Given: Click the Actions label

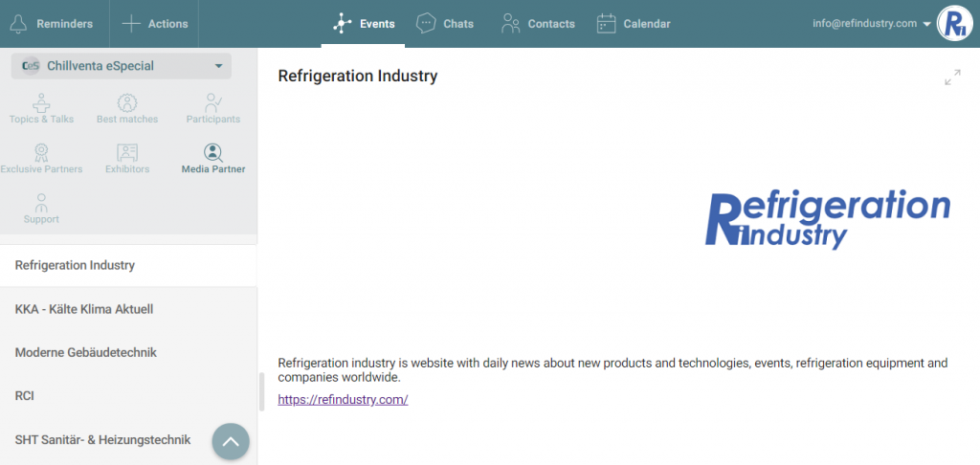Looking at the screenshot, I should (167, 24).
